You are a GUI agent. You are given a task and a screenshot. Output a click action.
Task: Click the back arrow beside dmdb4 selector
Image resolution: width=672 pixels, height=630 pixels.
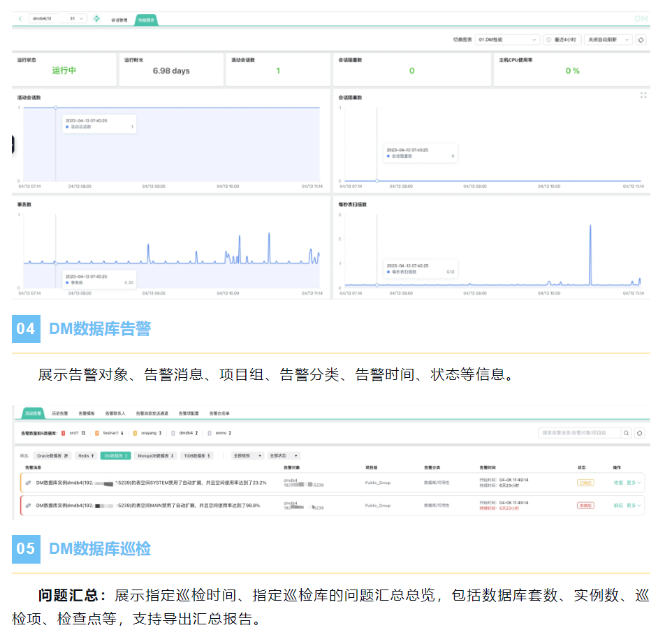[x=20, y=19]
